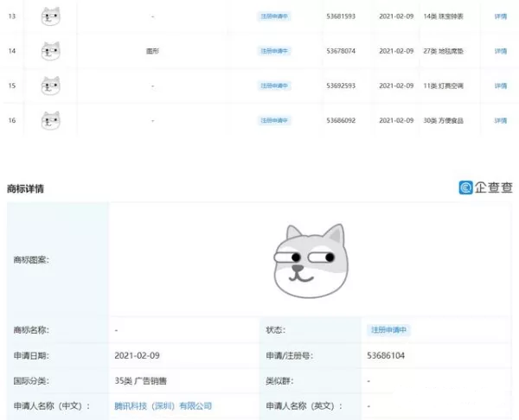Click the 企查查 logo icon

tap(465, 188)
